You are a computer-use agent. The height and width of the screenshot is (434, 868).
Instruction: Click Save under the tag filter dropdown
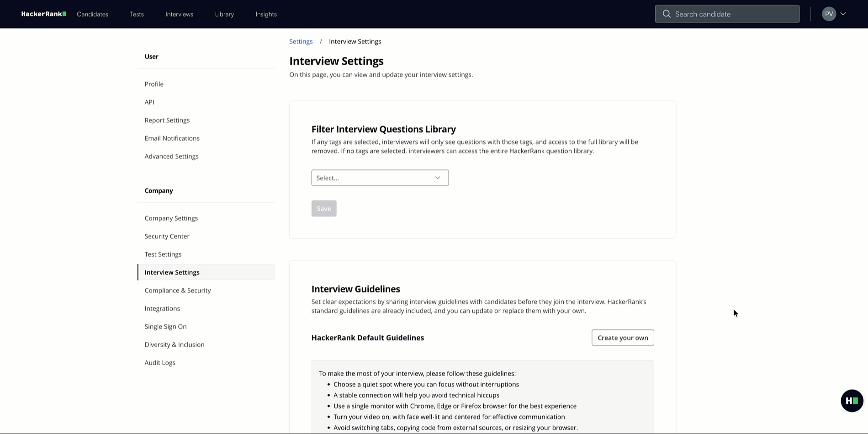[x=323, y=208]
